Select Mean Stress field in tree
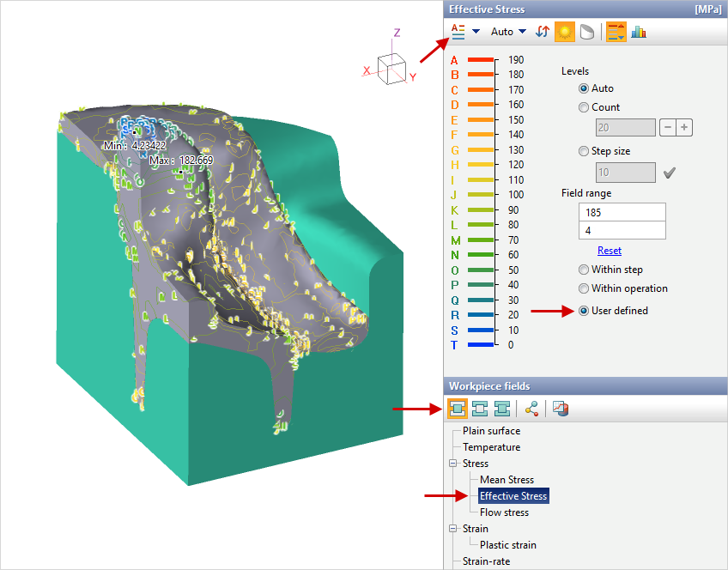This screenshot has width=728, height=570. [507, 480]
